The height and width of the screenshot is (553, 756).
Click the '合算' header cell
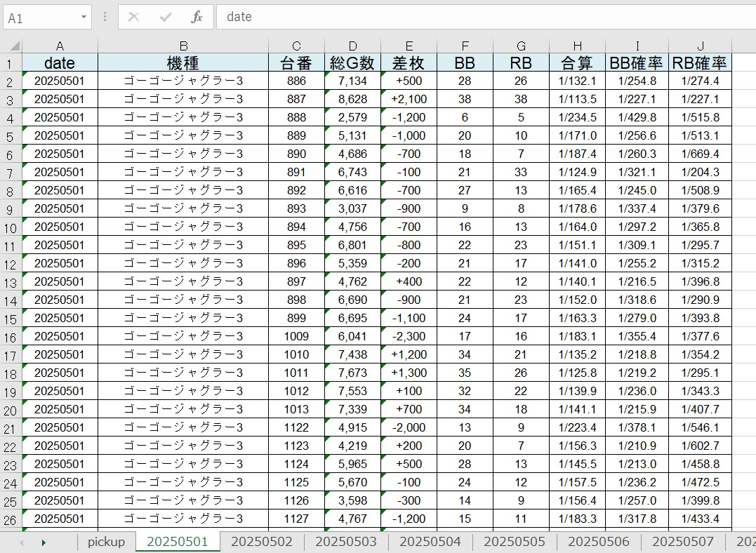(577, 62)
